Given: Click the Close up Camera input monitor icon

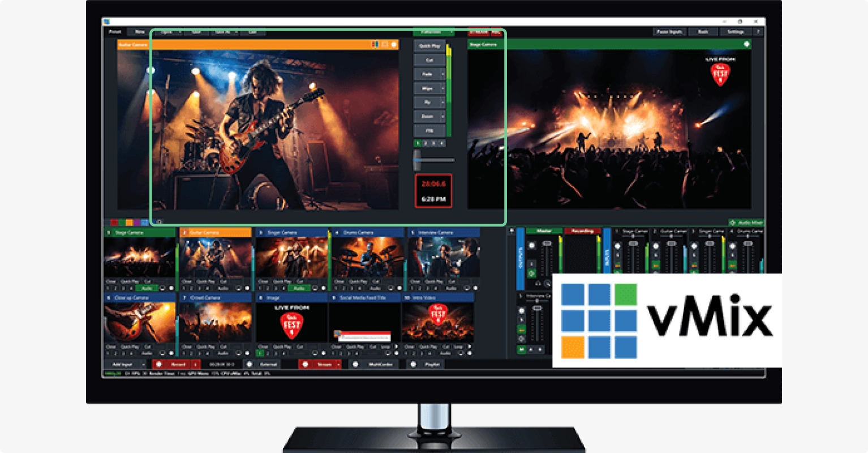Looking at the screenshot, I should (x=162, y=353).
